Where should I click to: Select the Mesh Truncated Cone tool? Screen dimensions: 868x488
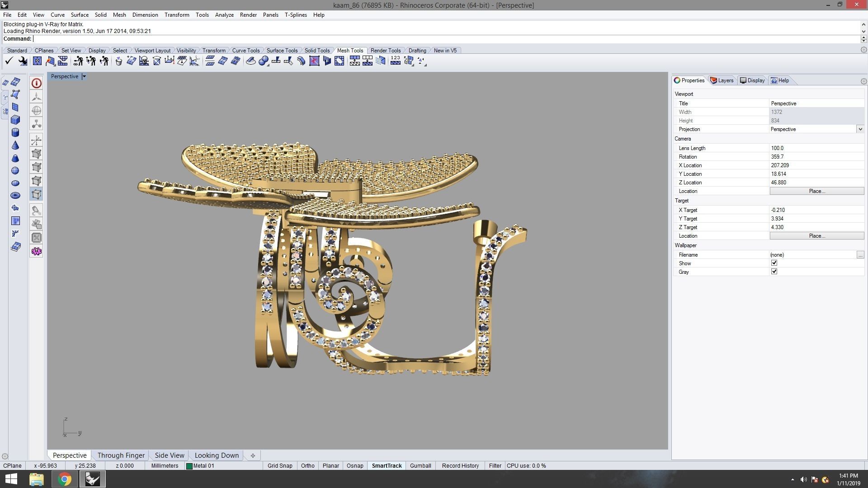coord(15,158)
